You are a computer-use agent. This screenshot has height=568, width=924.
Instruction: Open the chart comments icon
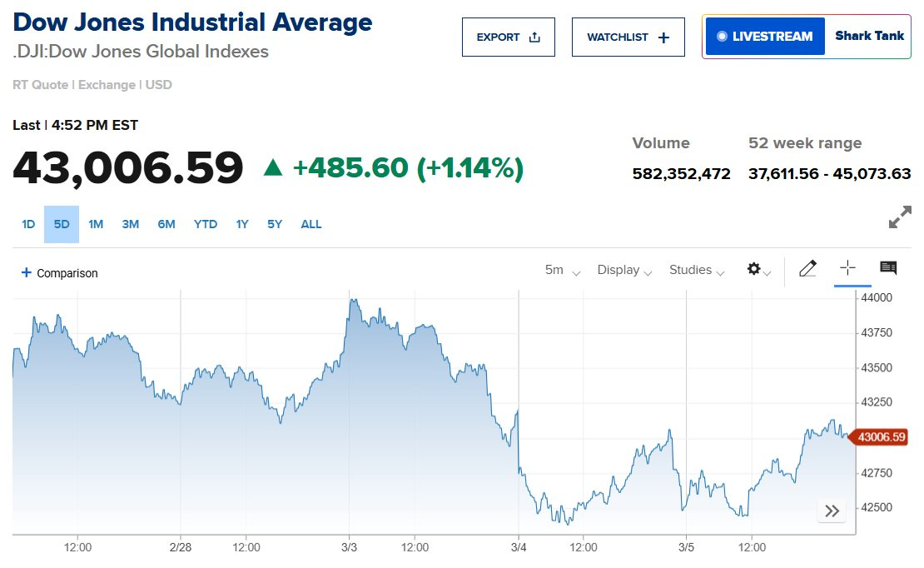point(888,268)
